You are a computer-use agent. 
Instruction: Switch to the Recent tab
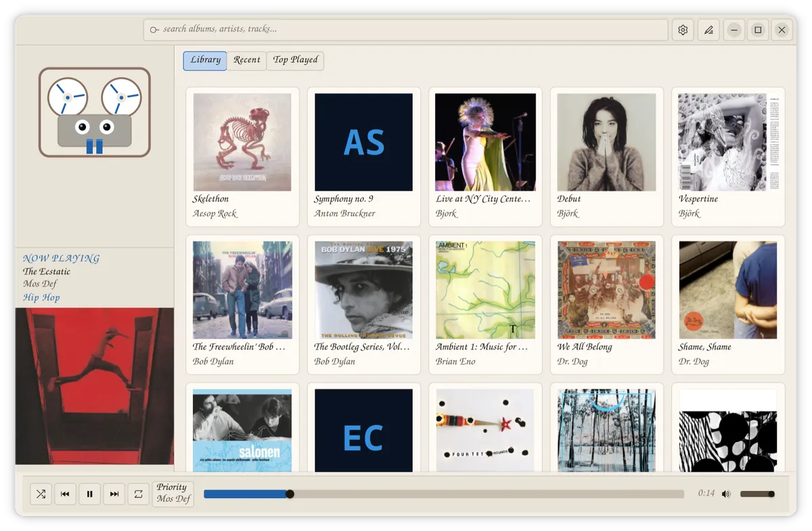point(247,60)
